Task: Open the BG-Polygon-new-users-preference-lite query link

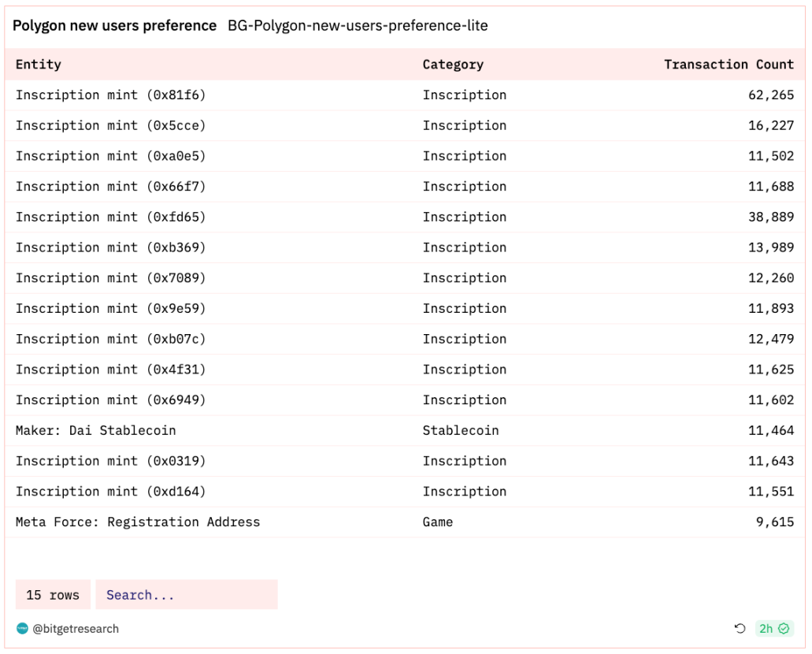Action: pyautogui.click(x=358, y=25)
